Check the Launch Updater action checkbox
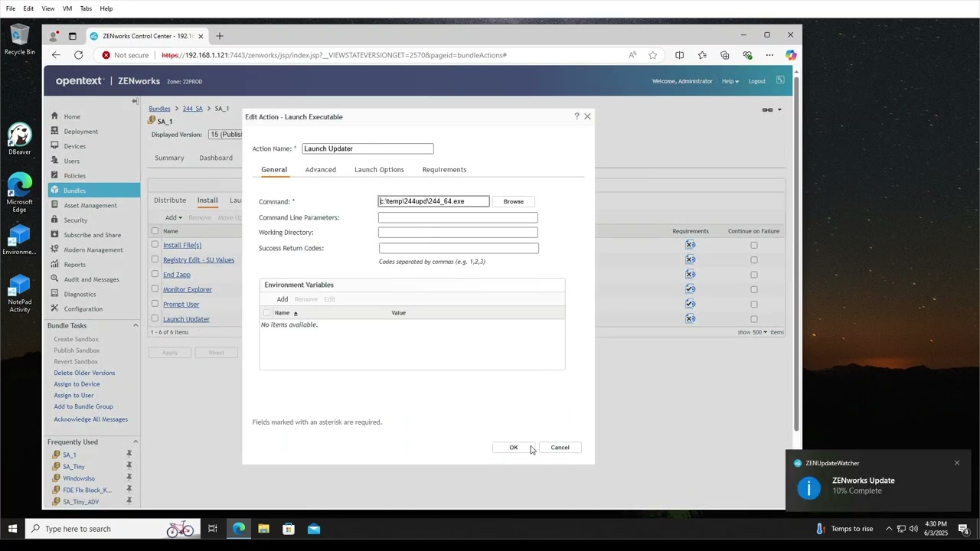The width and height of the screenshot is (980, 551). [x=155, y=318]
